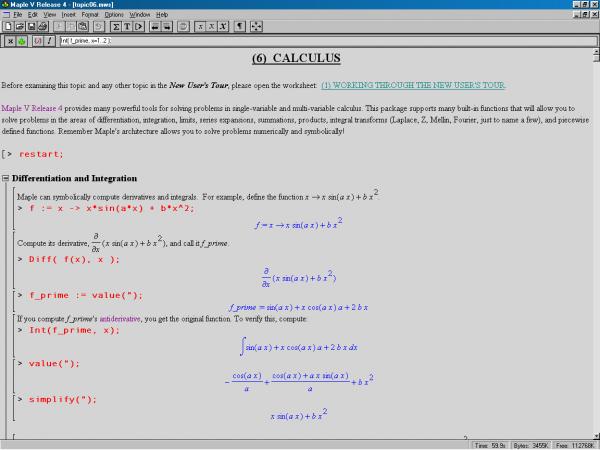
Task: Insert a text region with T icon
Action: coord(127,26)
